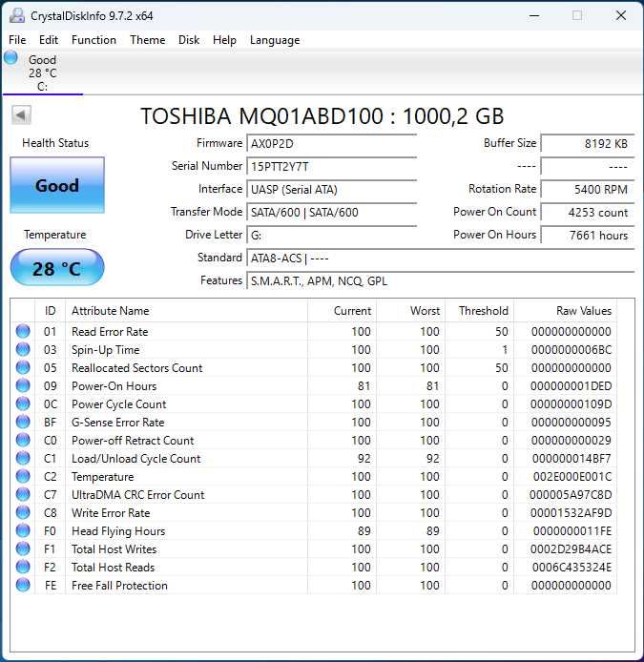Click the Power On Hours value 7661 hours

click(588, 236)
